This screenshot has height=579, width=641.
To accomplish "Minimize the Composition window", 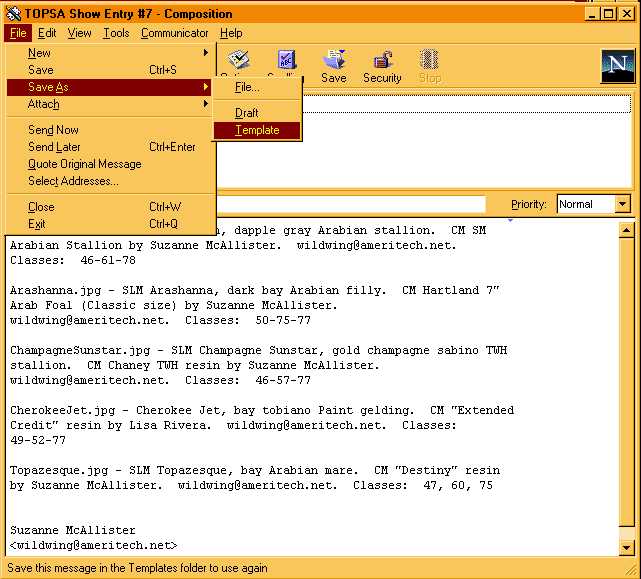I will pos(592,14).
